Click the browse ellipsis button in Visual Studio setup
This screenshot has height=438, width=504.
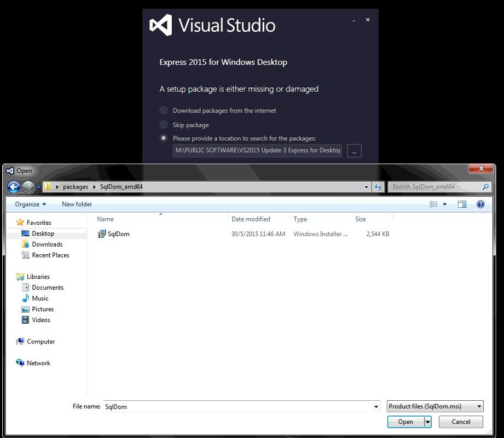[x=354, y=150]
